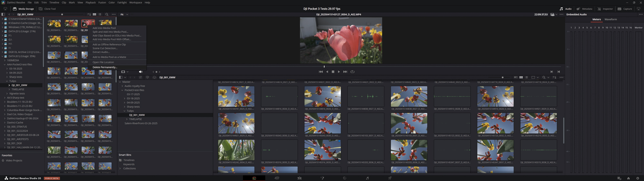Click the viewer scrub bar playhead
The image size is (644, 181).
coord(324,67)
